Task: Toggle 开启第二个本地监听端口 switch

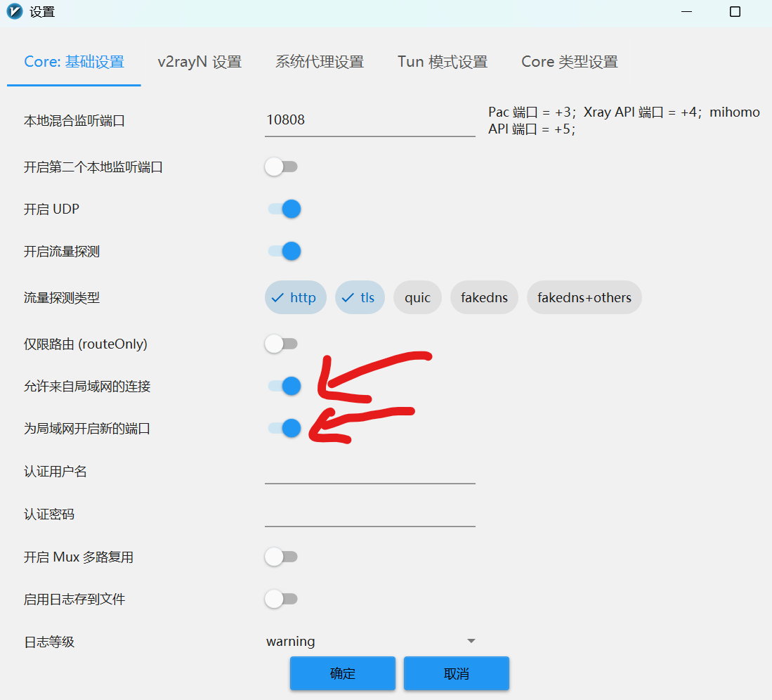Action: point(282,167)
